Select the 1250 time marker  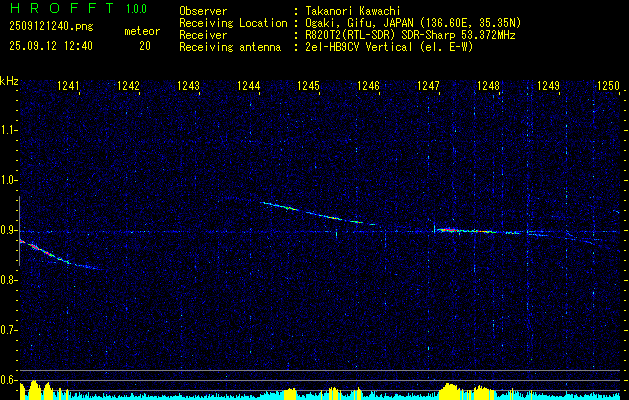point(609,85)
